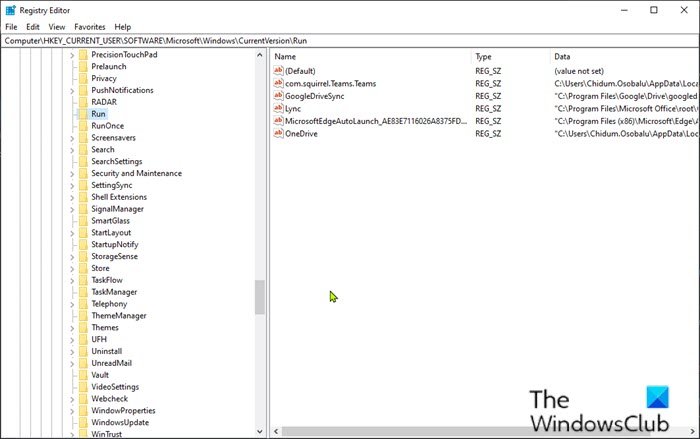The image size is (700, 439).
Task: Expand the Telephony key
Action: (72, 305)
